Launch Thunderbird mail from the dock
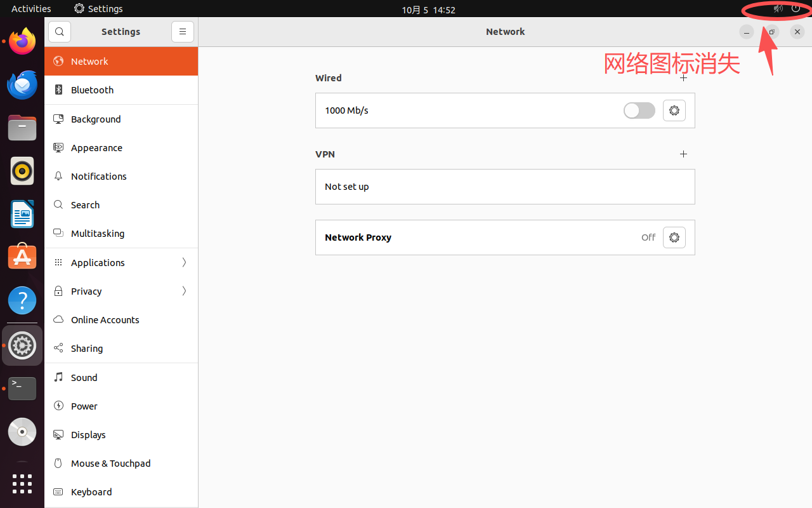 coord(22,84)
